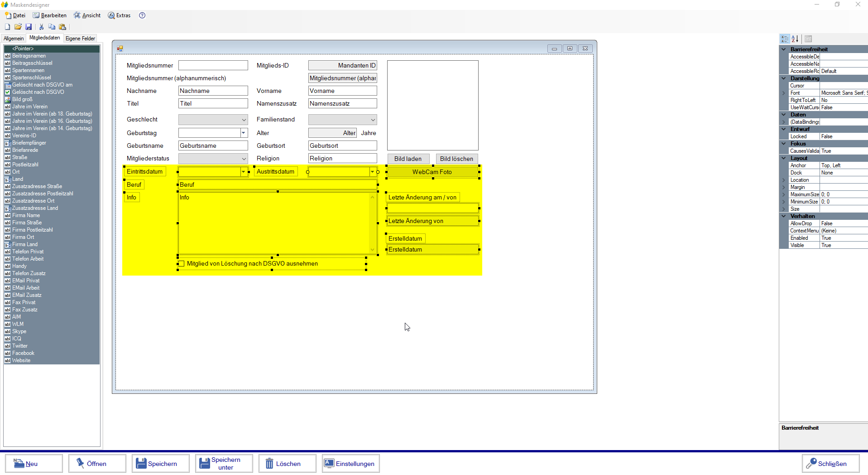868x475 pixels.
Task: Click the copy toolbar icon
Action: click(x=52, y=27)
